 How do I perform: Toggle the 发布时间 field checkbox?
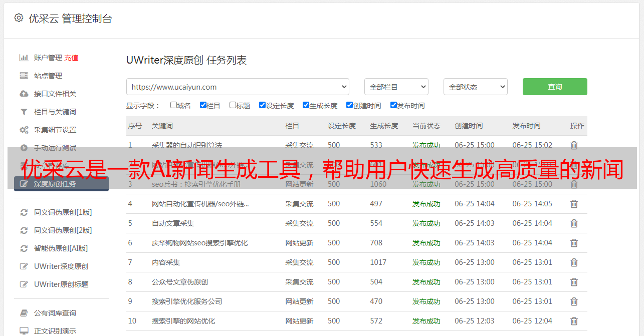pyautogui.click(x=393, y=105)
